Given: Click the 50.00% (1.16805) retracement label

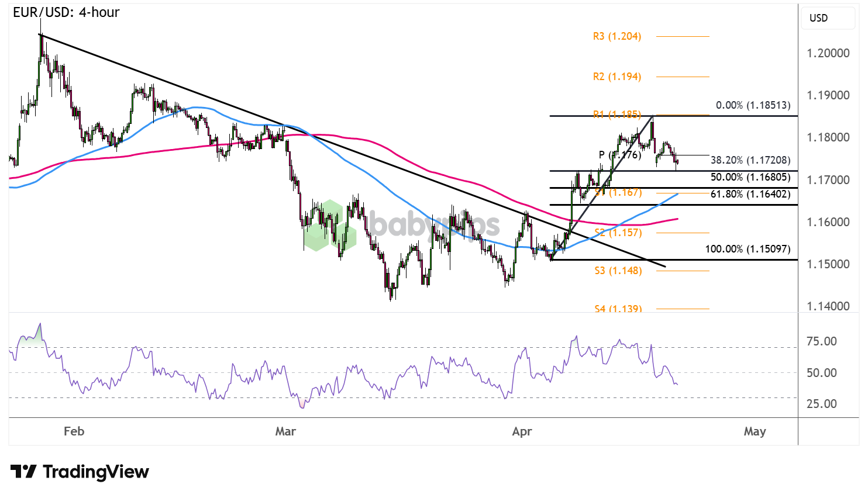Looking at the screenshot, I should pos(750,177).
